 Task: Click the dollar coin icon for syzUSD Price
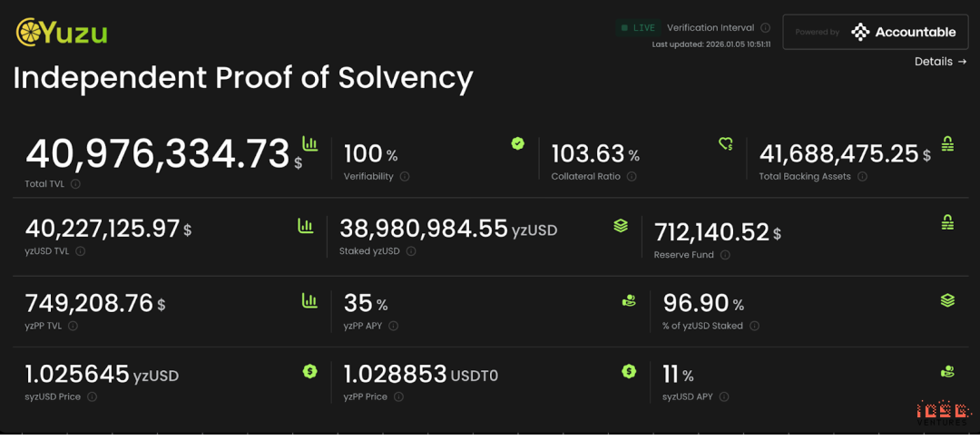[309, 371]
